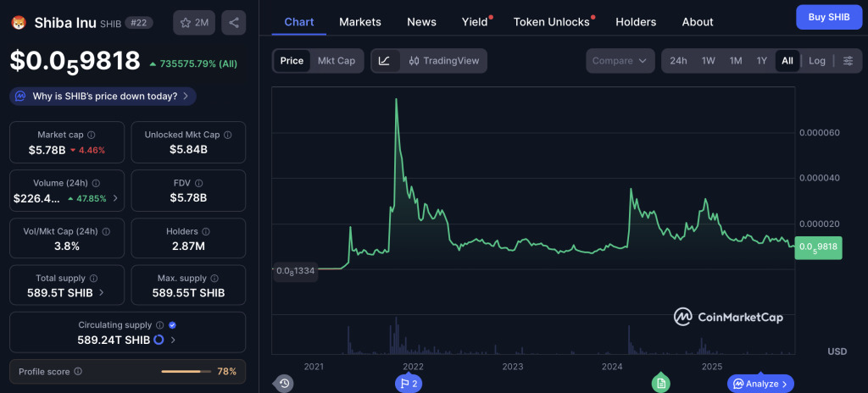Click the history clock icon below the chart
Viewport: 868px width, 393px height.
(x=285, y=383)
